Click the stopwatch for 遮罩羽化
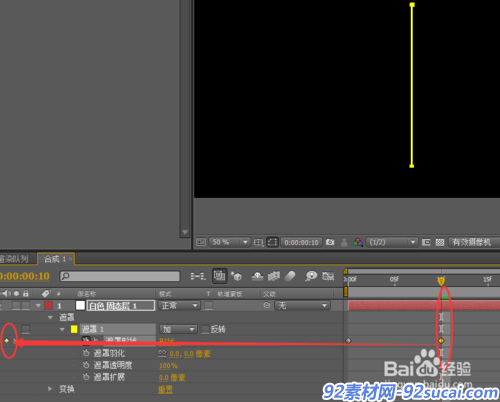500x402 pixels. [x=86, y=353]
